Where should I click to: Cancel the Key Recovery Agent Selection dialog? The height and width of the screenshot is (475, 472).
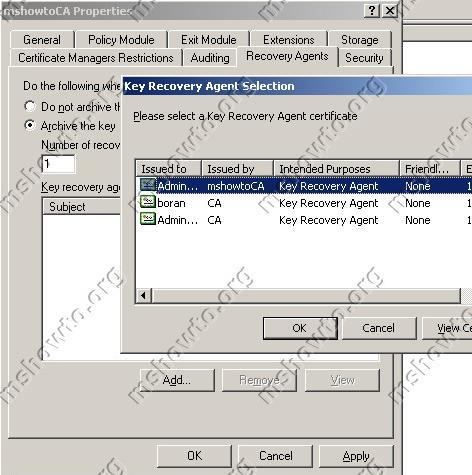point(379,328)
